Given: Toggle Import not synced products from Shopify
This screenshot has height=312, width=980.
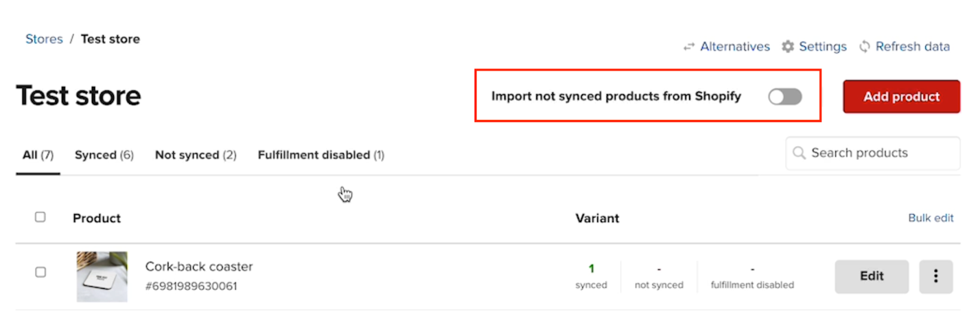Looking at the screenshot, I should [x=785, y=97].
